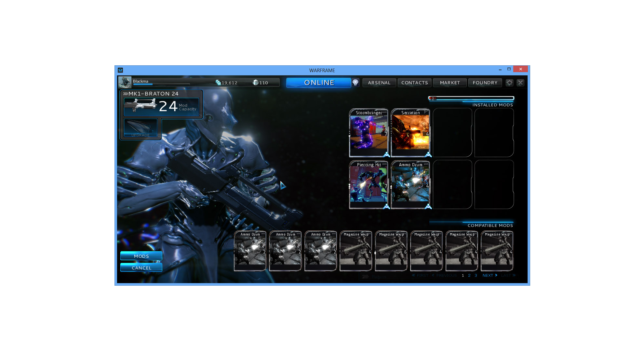Viewport: 644px width, 351px height.
Task: Click the Blackma player avatar
Action: click(125, 82)
